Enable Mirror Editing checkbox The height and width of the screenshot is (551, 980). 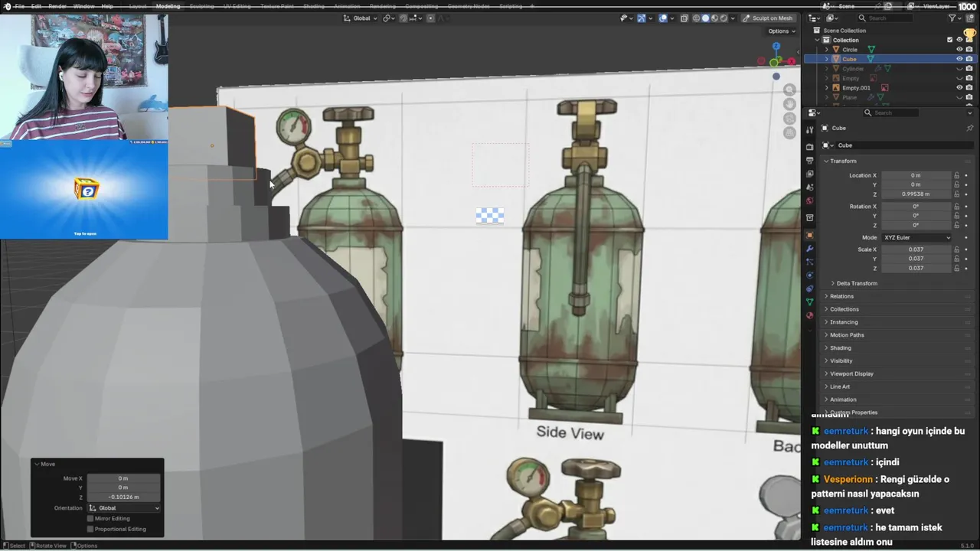click(90, 519)
